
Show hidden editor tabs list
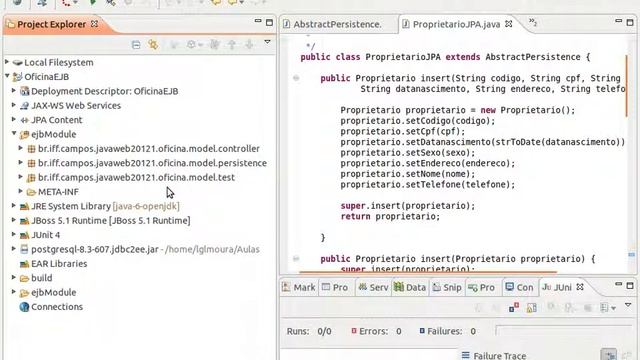click(533, 22)
